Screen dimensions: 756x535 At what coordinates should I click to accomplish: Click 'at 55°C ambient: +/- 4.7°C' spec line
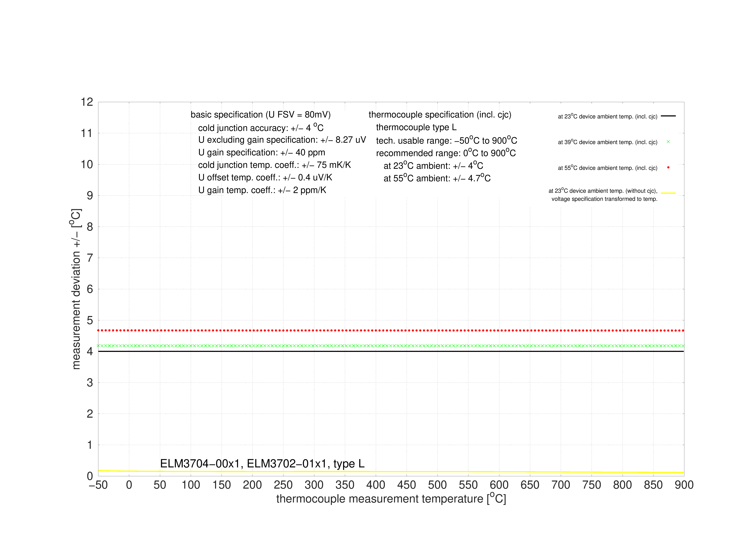437,178
